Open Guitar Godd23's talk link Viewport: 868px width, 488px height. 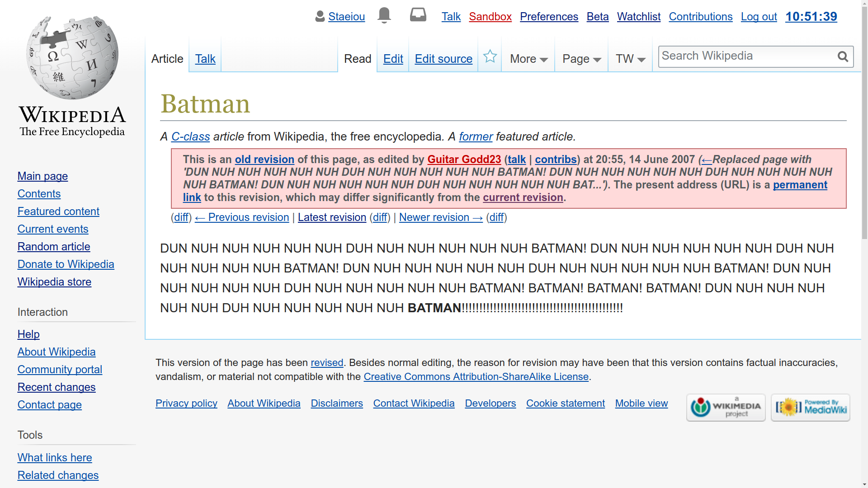click(x=517, y=160)
